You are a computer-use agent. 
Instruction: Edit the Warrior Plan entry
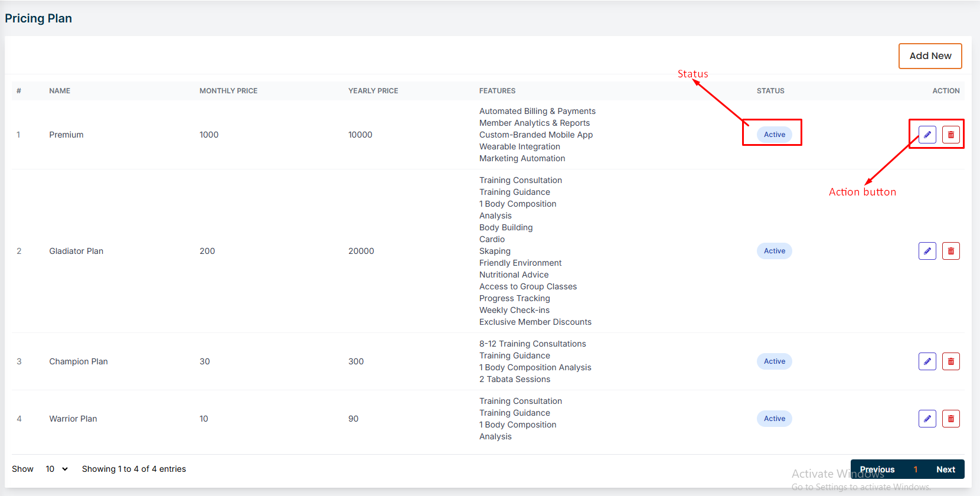pos(927,419)
